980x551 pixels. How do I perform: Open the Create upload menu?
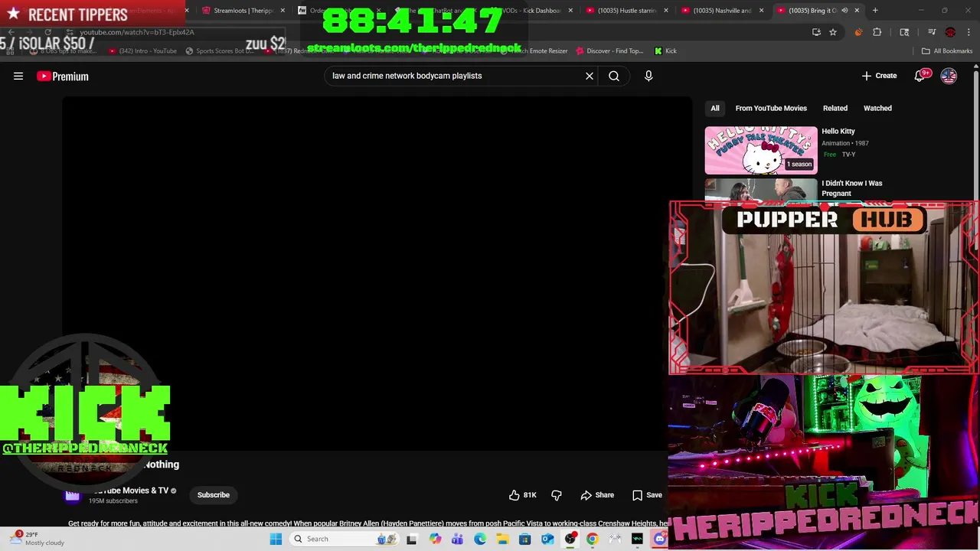879,76
